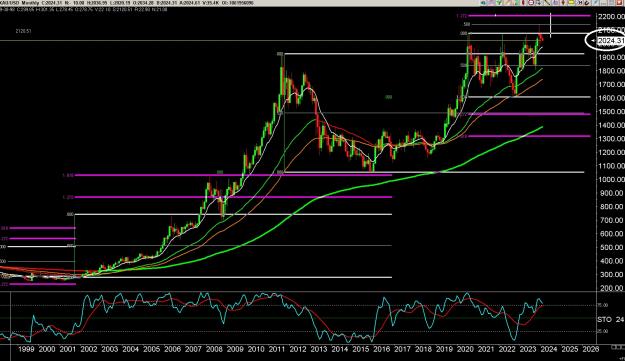Click the 2120.51 price marker label
This screenshot has width=625, height=361.
pyautogui.click(x=24, y=31)
